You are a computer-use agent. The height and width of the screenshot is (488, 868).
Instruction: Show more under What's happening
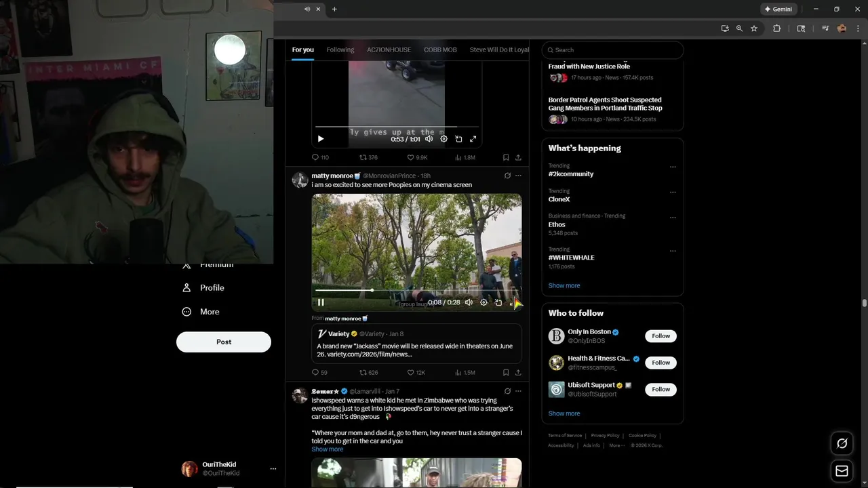point(564,285)
